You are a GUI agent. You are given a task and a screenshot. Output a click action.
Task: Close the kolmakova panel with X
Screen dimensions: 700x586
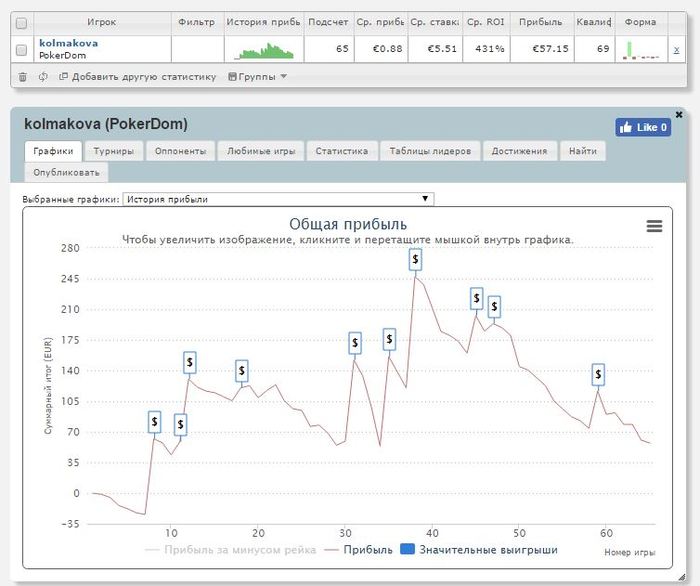click(679, 115)
